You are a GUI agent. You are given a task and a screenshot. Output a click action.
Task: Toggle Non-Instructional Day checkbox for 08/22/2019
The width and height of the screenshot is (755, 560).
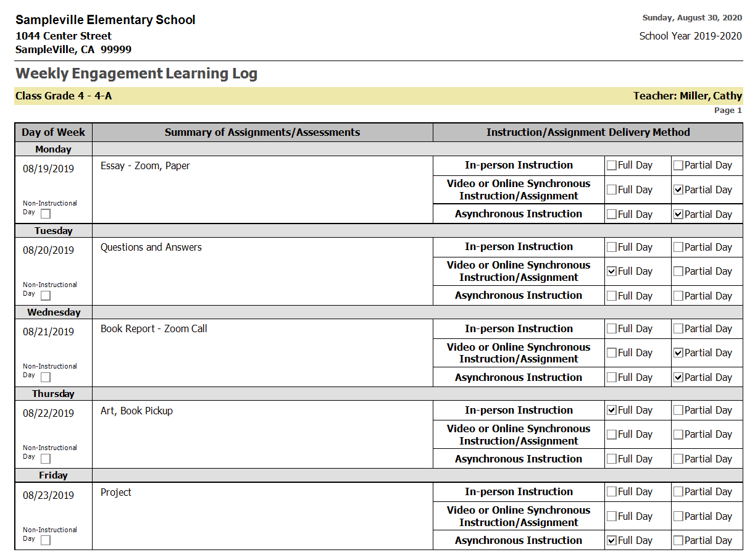coord(46,459)
